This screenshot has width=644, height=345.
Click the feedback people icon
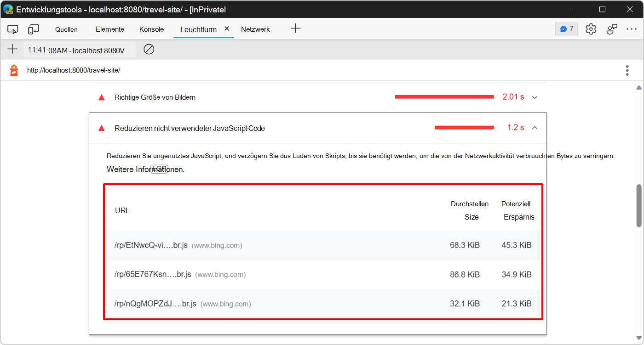[611, 29]
